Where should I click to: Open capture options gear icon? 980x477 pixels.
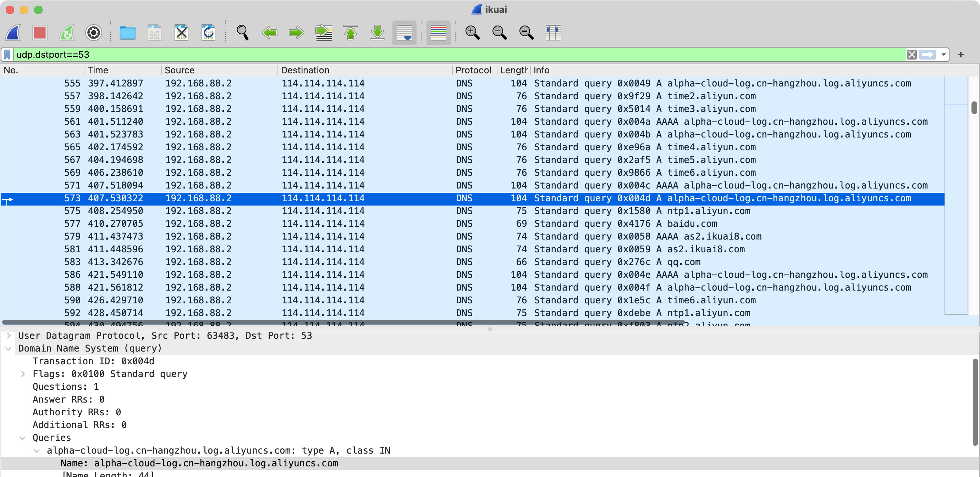pyautogui.click(x=94, y=33)
